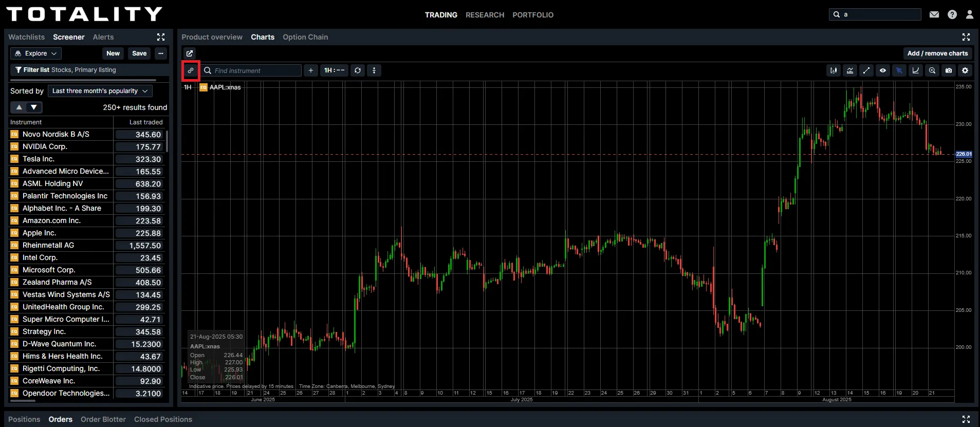980x427 pixels.
Task: Click the EQ badge beside AAPL:xnas
Action: pos(204,87)
